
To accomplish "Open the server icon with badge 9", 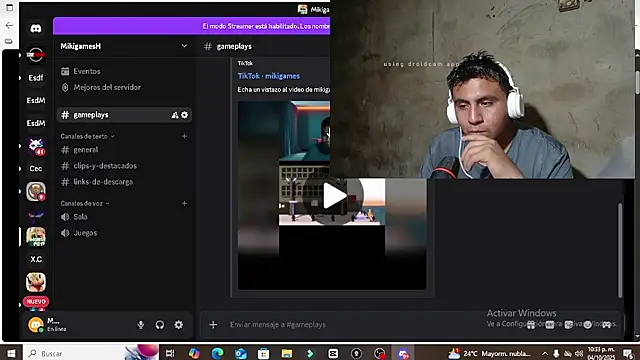I will (x=36, y=191).
